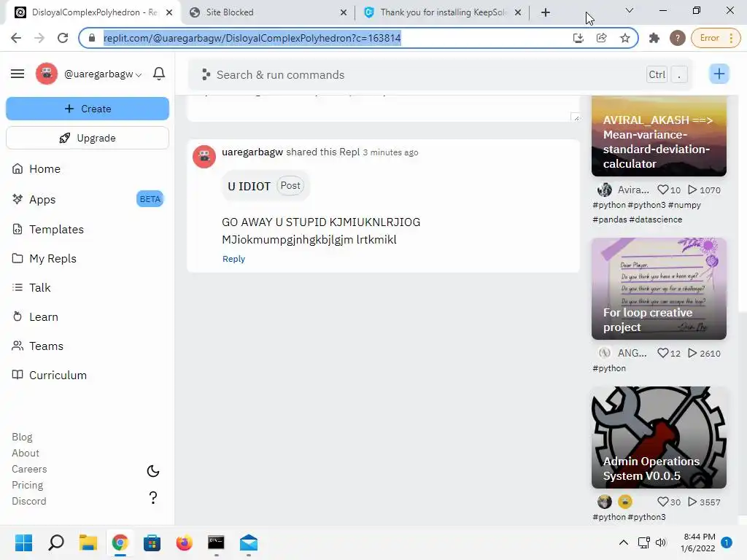Open the tab search chevron
The height and width of the screenshot is (560, 747).
point(630,10)
